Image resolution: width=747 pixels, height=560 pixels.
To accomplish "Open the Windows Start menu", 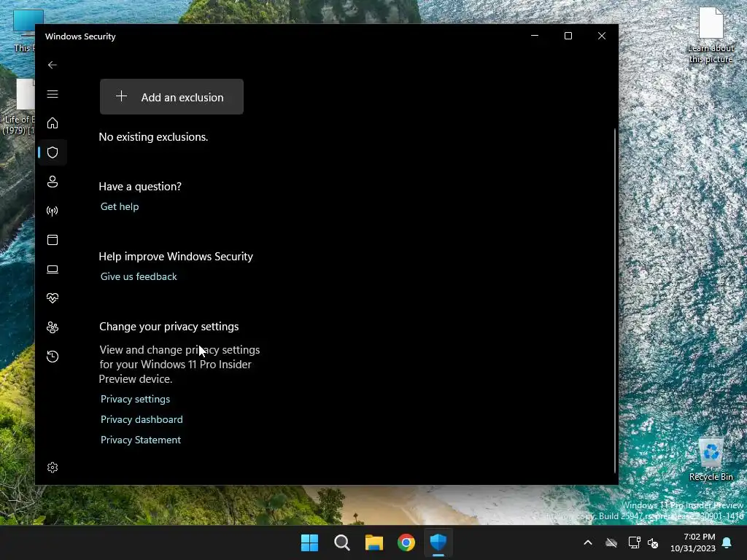I will (x=309, y=542).
